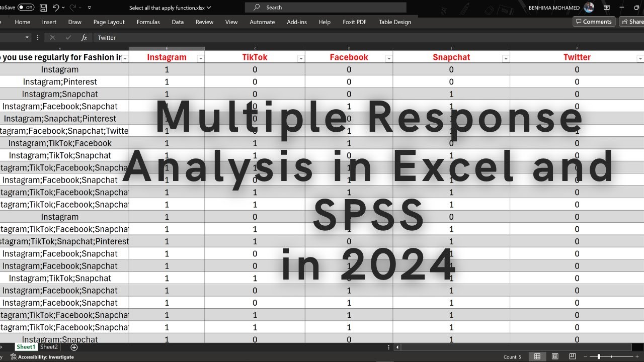644x362 pixels.
Task: Click the formula bar options dots
Action: pos(38,38)
